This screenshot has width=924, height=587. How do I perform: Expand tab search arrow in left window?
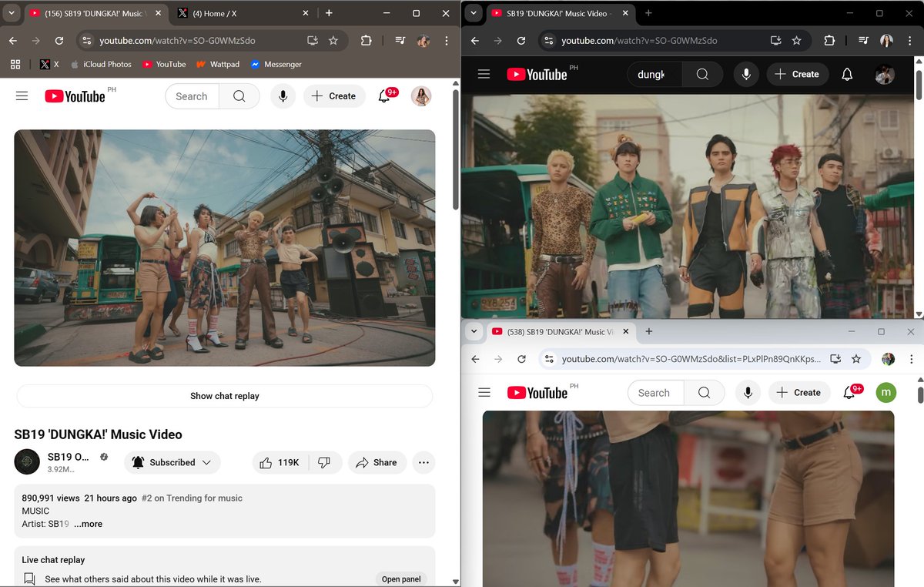(12, 13)
